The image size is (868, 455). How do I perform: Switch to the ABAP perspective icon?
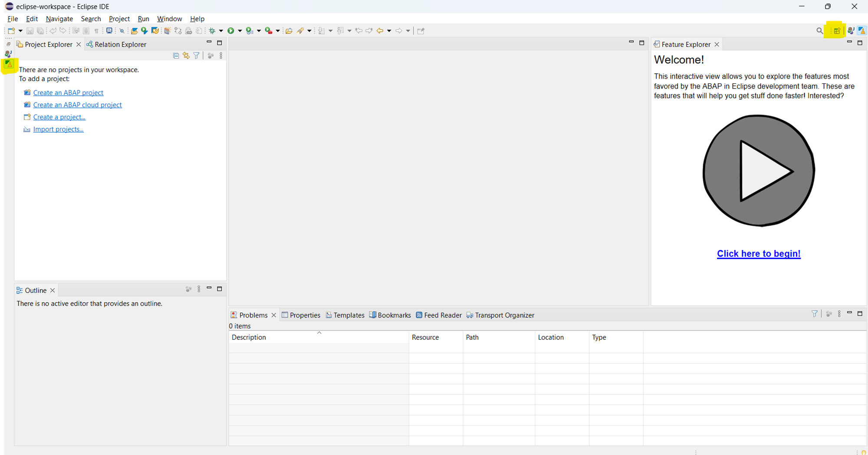pos(862,31)
